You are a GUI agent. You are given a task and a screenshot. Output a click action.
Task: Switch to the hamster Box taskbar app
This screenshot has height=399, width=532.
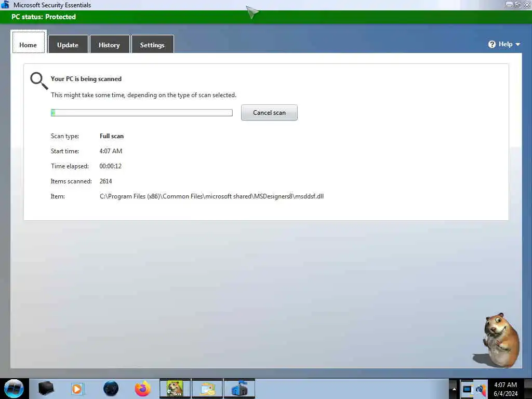175,389
